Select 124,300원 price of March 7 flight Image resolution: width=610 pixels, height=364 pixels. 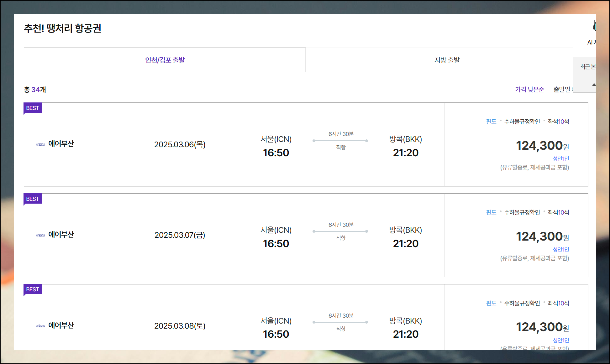click(542, 237)
